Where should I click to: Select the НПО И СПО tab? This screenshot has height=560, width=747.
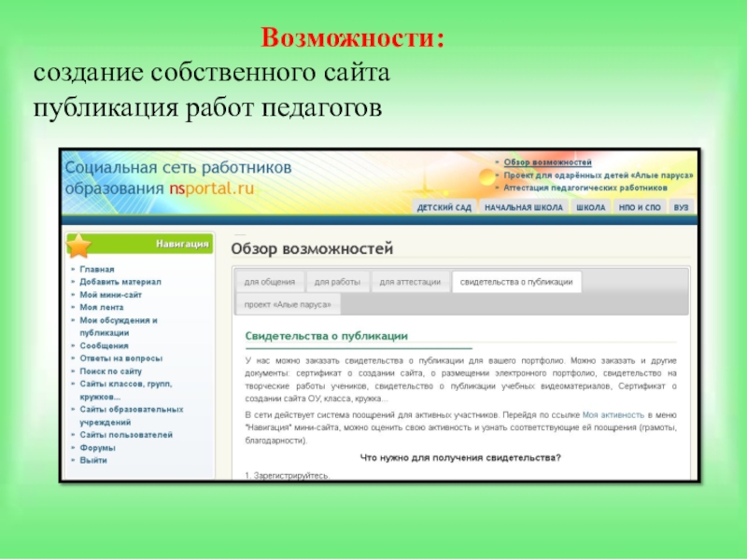pos(640,207)
